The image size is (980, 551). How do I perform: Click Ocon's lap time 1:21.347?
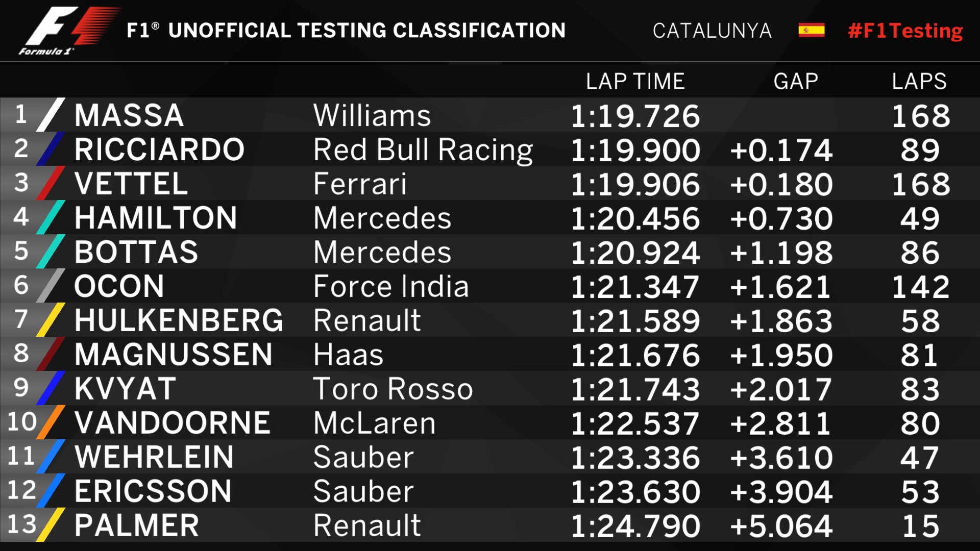coord(635,287)
